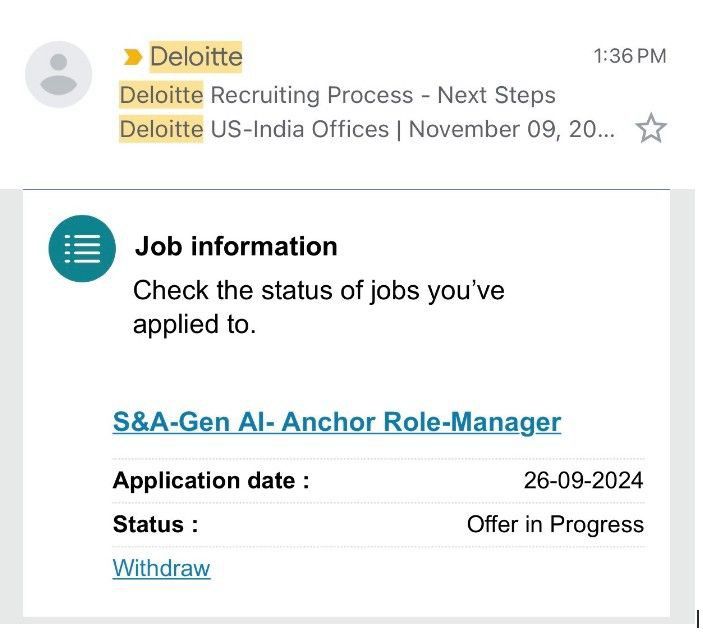Viewport: 703px width, 632px height.
Task: Click the Status label
Action: 155,524
